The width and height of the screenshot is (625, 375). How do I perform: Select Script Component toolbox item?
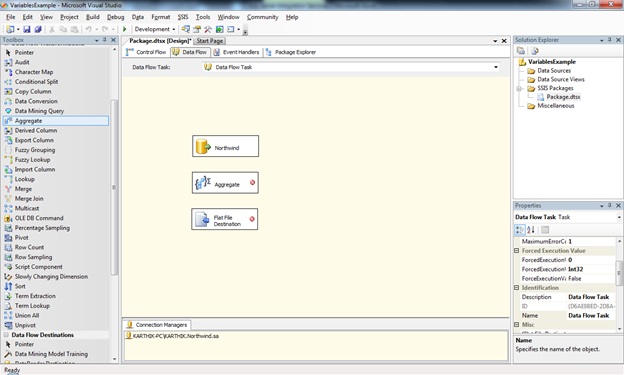[x=38, y=267]
